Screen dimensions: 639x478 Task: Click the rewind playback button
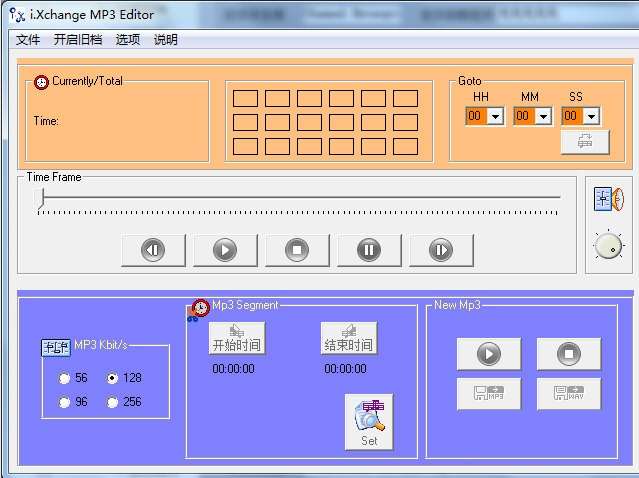(x=153, y=250)
